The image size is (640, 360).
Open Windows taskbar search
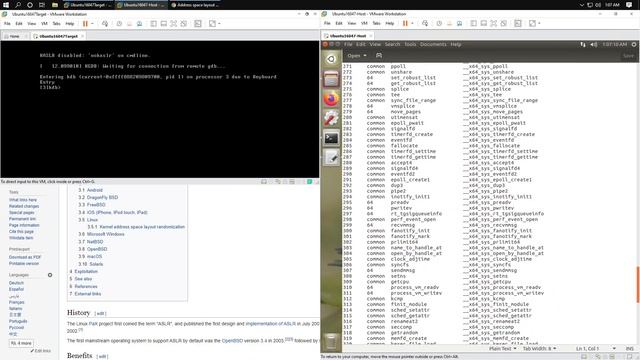(18, 5)
